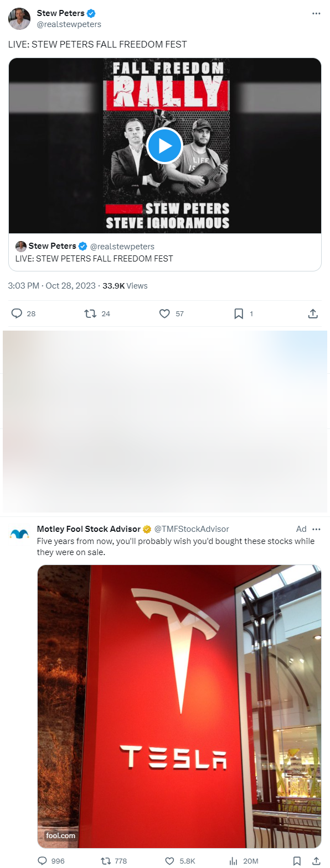330x868 pixels.
Task: Bookmark the Motley Fool ad
Action: [297, 861]
